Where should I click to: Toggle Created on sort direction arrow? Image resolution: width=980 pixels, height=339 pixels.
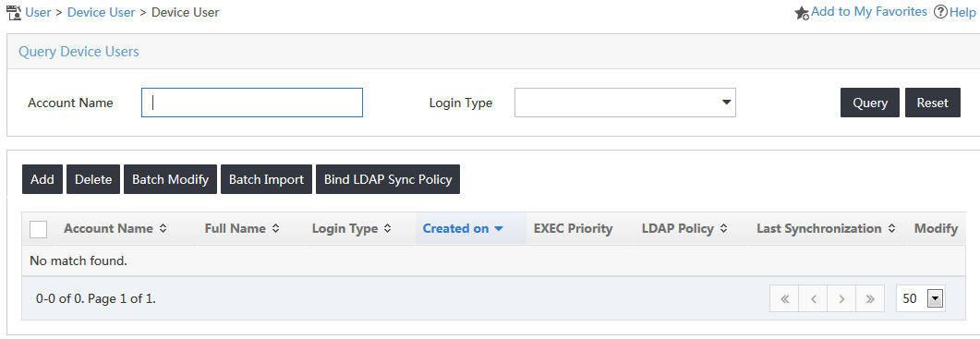coord(498,229)
